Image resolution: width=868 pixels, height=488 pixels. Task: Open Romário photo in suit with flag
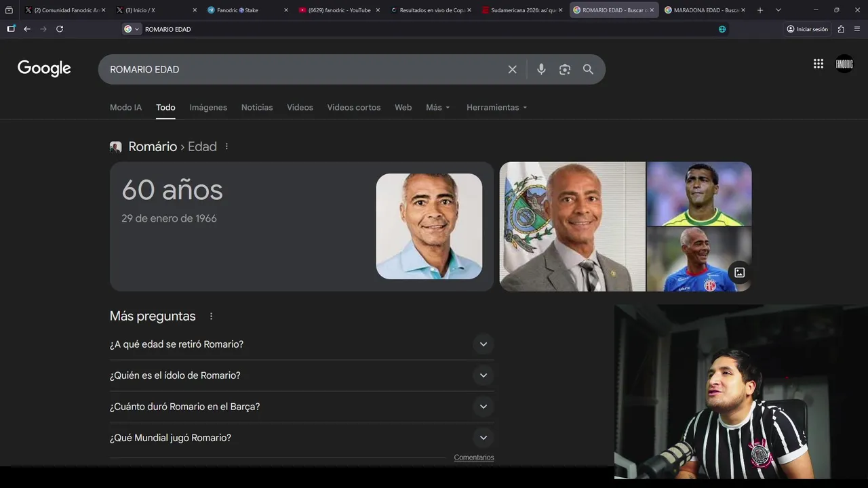(x=572, y=226)
